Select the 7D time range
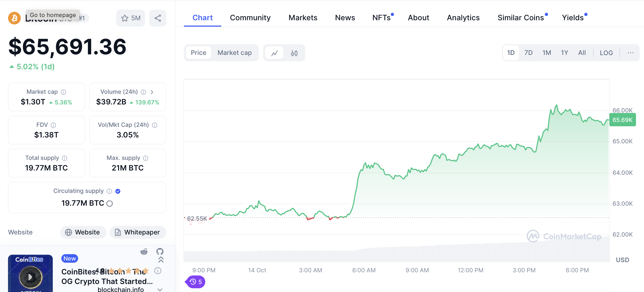Image resolution: width=644 pixels, height=292 pixels. click(x=528, y=53)
